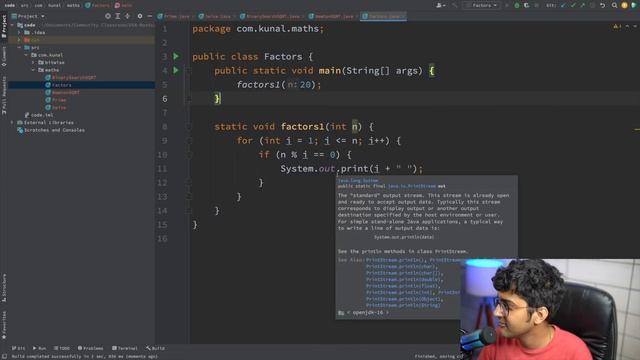Click the Git commit green checkmark icon
The image size is (640, 360).
coord(573,5)
